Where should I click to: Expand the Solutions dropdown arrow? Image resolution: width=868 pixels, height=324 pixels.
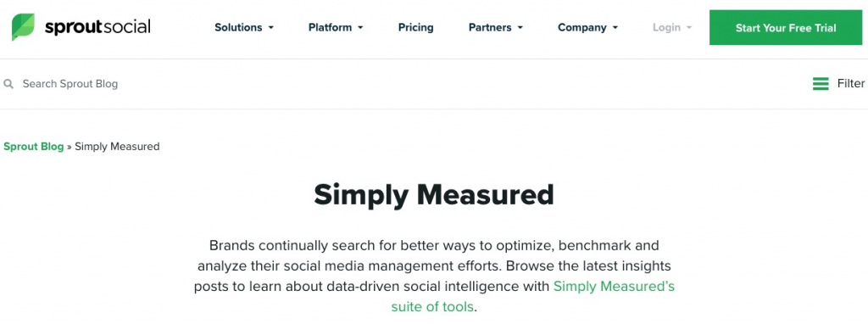coord(271,28)
